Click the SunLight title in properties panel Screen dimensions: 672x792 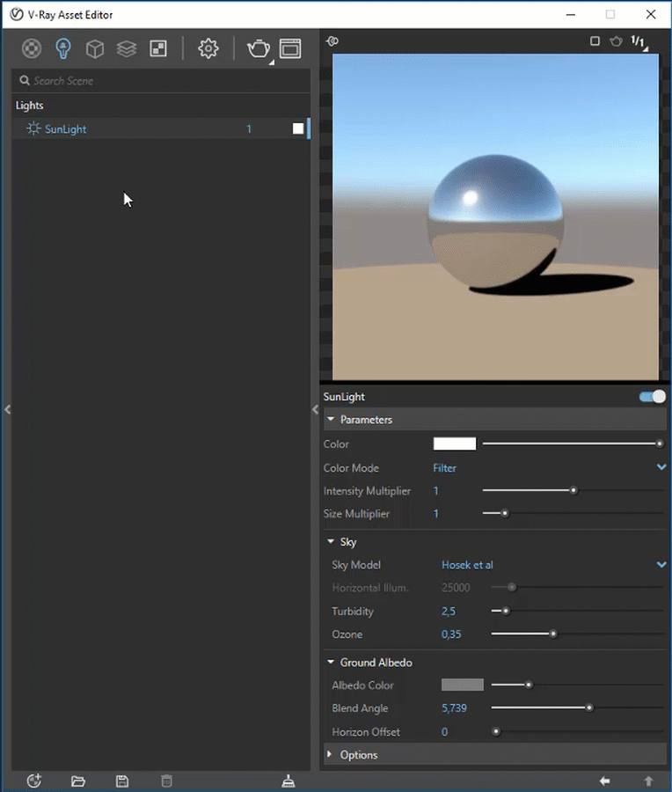click(x=344, y=397)
